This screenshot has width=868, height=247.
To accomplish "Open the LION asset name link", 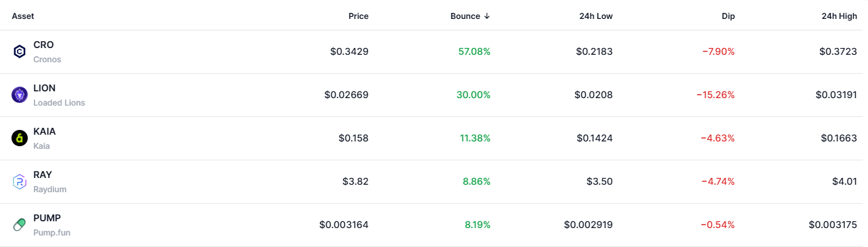I will pyautogui.click(x=45, y=88).
